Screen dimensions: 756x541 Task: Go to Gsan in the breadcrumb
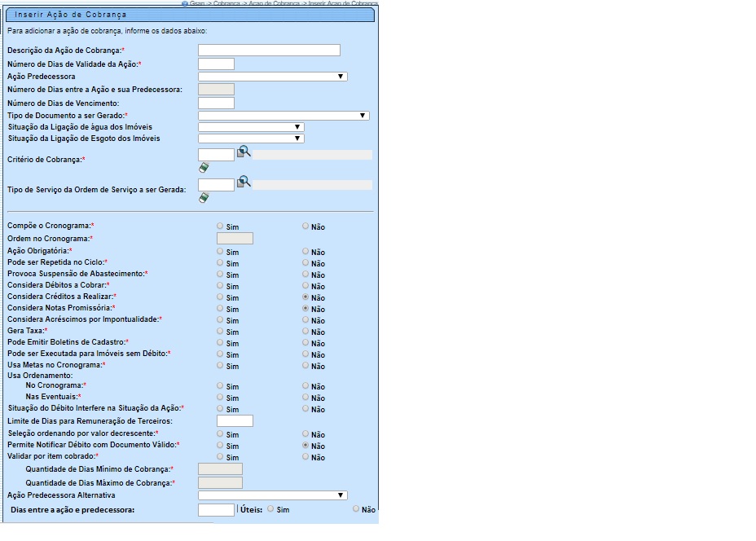[x=196, y=3]
